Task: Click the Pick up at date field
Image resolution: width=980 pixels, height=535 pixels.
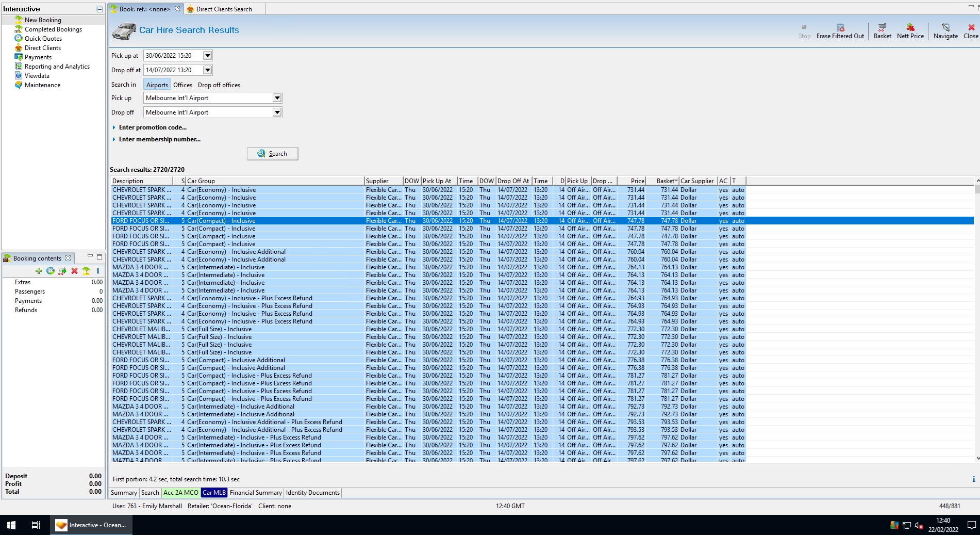Action: pyautogui.click(x=173, y=56)
